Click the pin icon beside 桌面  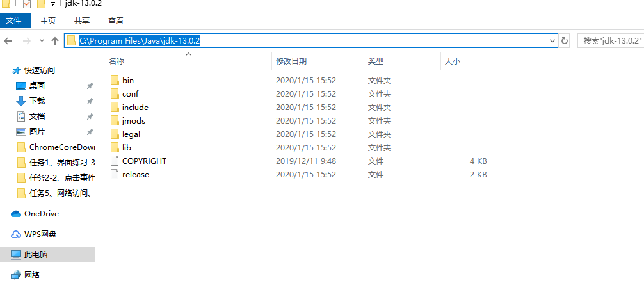pos(90,86)
